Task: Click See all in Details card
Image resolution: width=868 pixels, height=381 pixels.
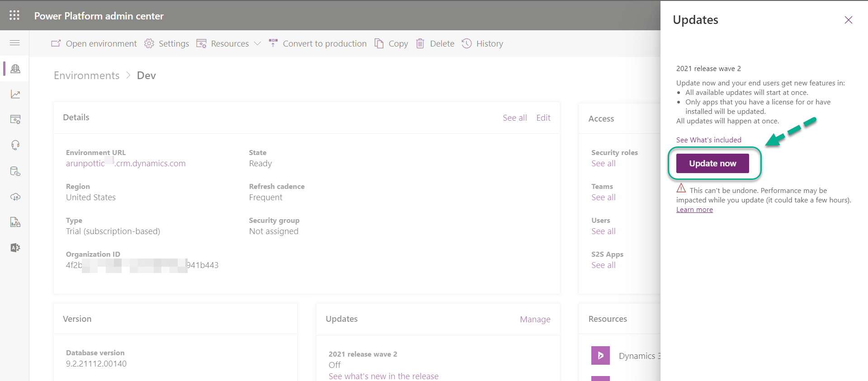Action: 515,118
